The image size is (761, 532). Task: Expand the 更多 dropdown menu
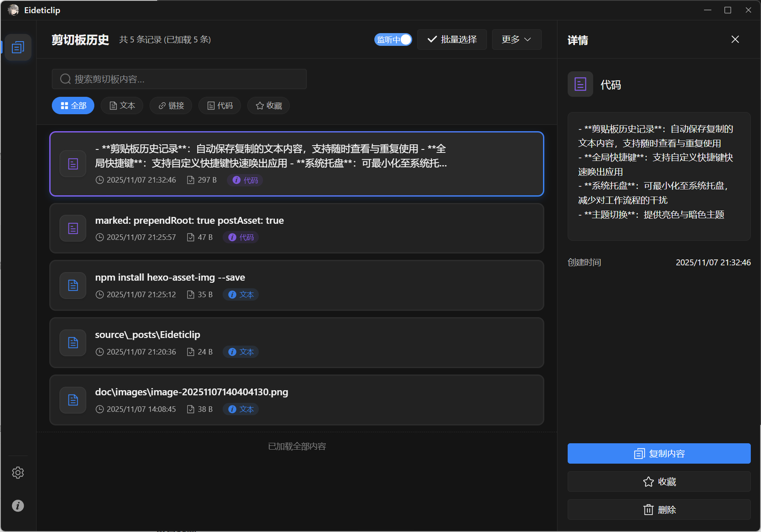(x=517, y=39)
